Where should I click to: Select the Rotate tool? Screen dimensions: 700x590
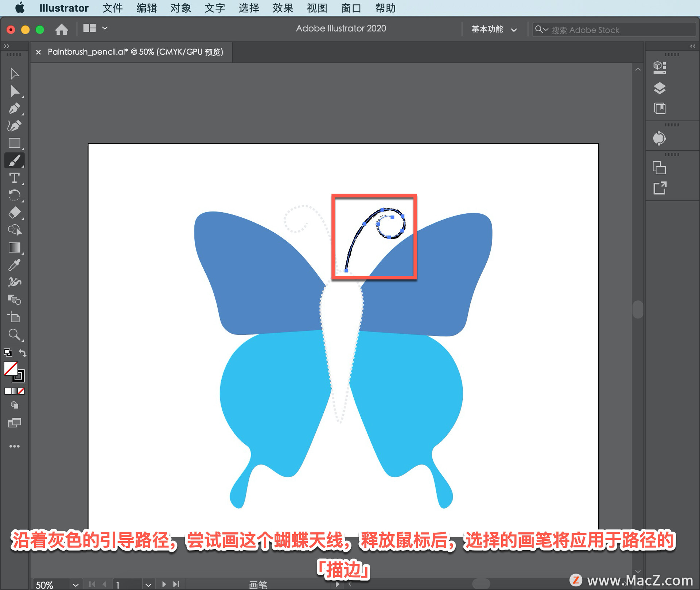click(x=15, y=195)
